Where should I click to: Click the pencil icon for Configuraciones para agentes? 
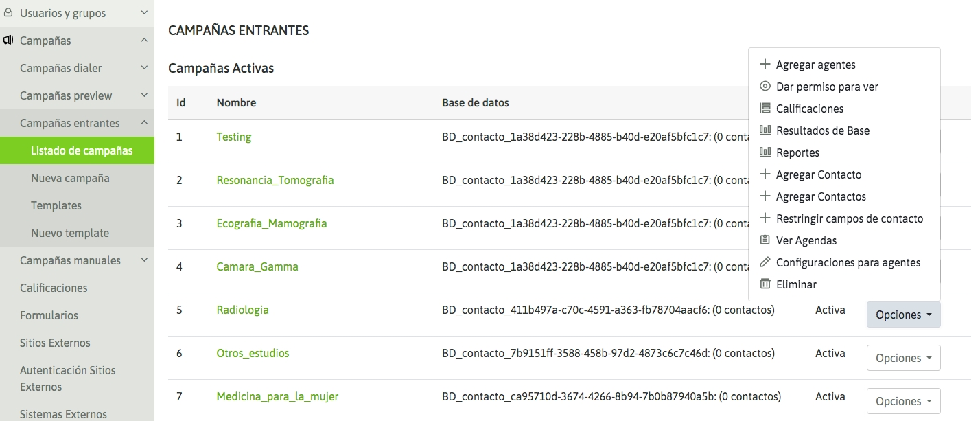pos(765,262)
